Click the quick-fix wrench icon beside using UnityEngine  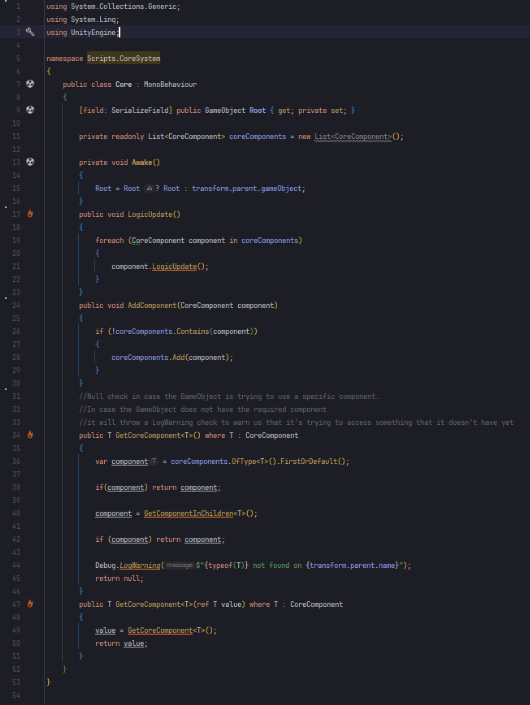[x=30, y=32]
